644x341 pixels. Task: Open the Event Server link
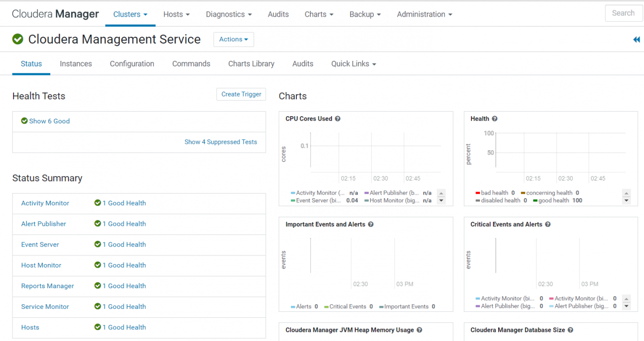pyautogui.click(x=40, y=244)
